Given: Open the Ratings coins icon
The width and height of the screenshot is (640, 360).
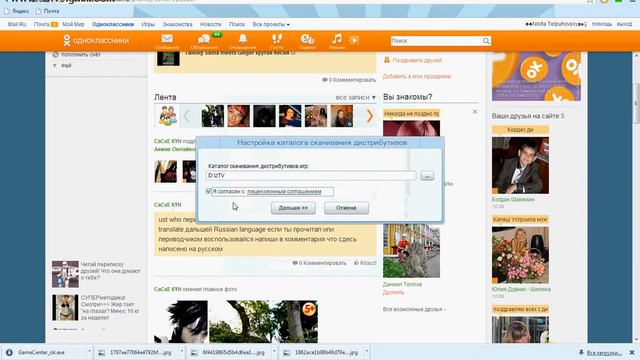Looking at the screenshot, I should point(307,39).
